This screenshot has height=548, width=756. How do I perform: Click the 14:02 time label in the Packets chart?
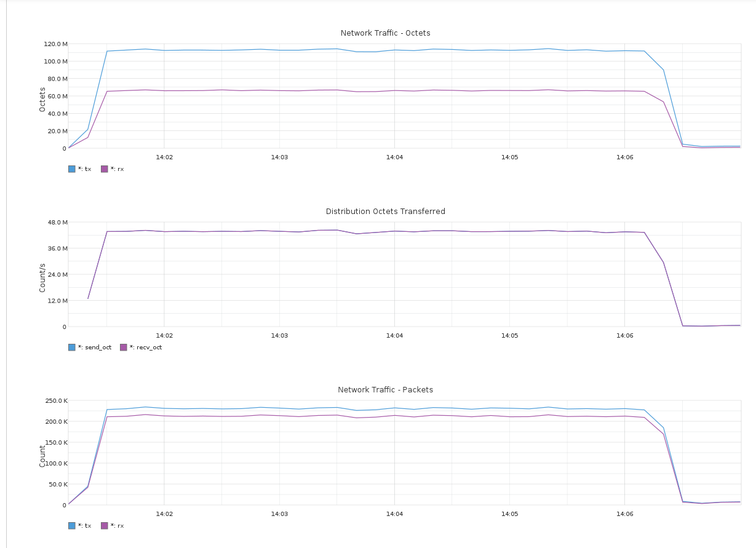164,514
